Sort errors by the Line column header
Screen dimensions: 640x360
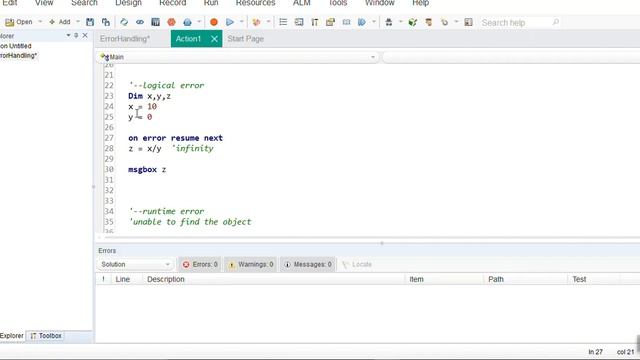[x=122, y=279]
